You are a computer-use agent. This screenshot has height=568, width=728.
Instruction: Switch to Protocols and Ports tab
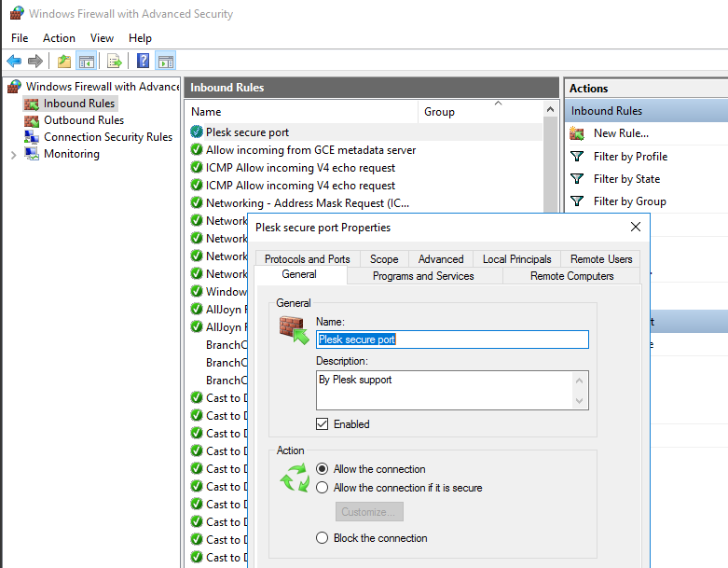point(308,258)
